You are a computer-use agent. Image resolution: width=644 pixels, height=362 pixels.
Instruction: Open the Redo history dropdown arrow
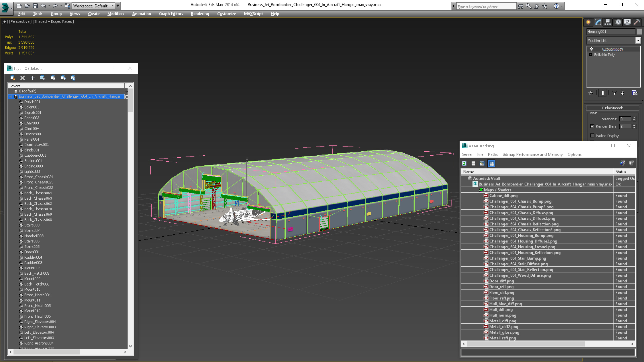click(x=61, y=6)
